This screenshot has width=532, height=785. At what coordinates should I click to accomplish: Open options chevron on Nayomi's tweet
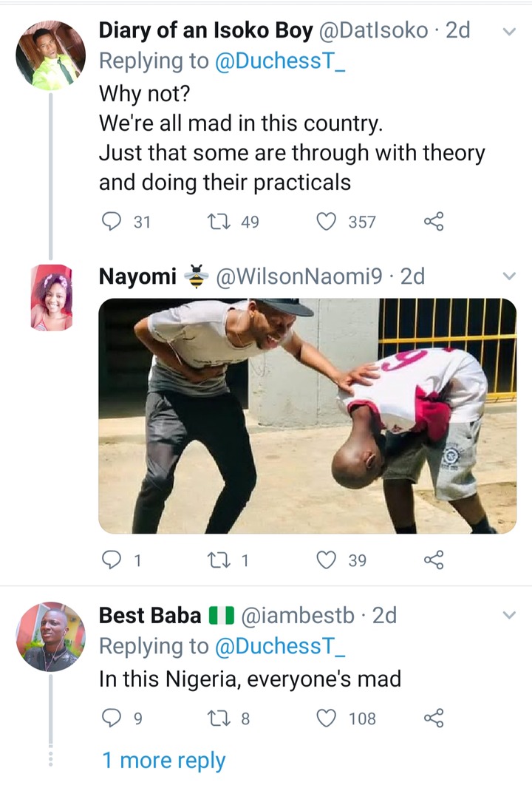(508, 276)
